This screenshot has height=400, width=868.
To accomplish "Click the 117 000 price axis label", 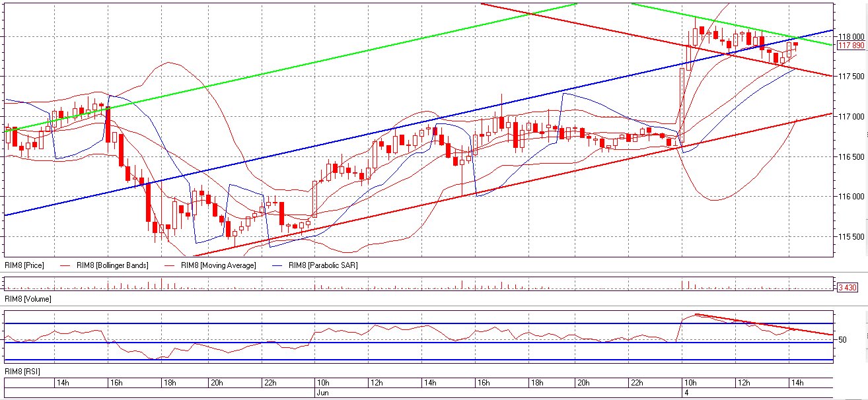I will 851,117.
